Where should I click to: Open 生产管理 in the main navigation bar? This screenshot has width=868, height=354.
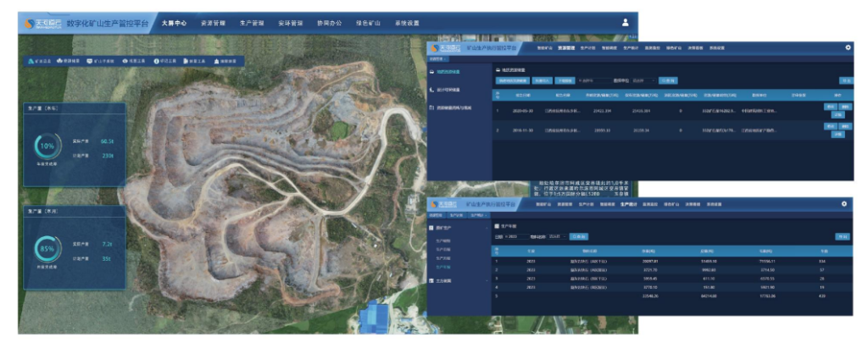tap(252, 23)
